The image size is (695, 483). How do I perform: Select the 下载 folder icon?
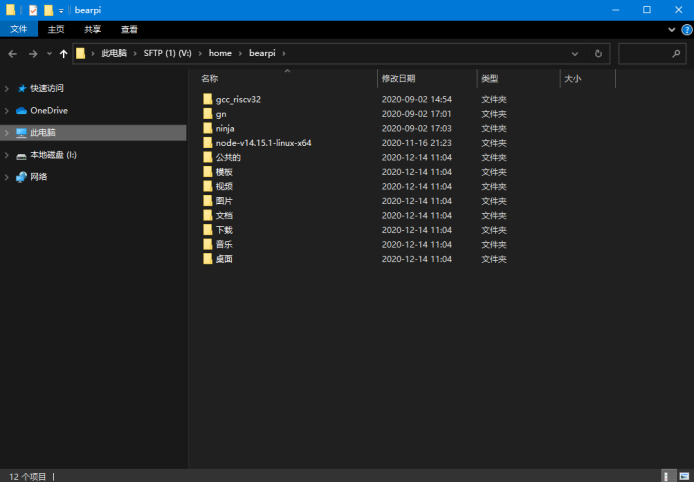coord(207,230)
